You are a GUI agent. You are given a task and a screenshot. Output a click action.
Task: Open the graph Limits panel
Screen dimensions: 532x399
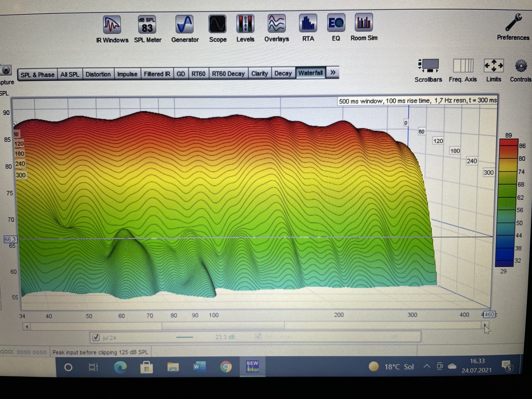tap(494, 66)
